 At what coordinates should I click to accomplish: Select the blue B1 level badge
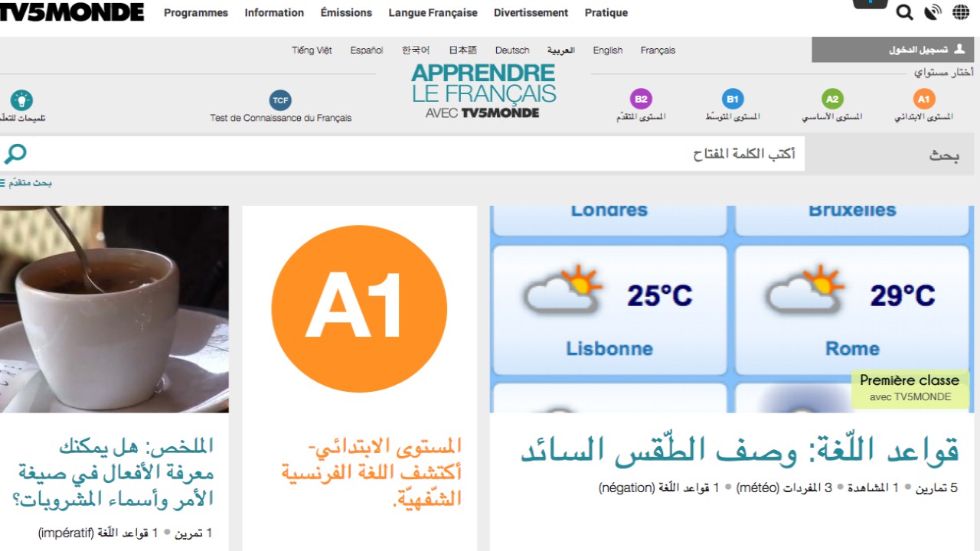click(733, 99)
